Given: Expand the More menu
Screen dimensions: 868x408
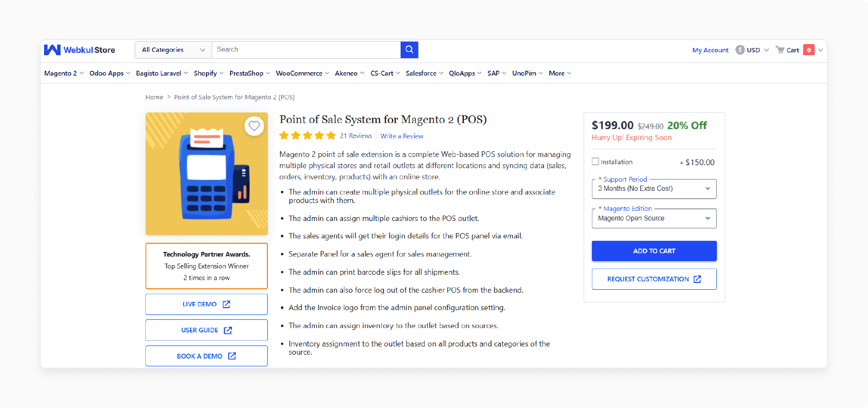Looking at the screenshot, I should 560,73.
